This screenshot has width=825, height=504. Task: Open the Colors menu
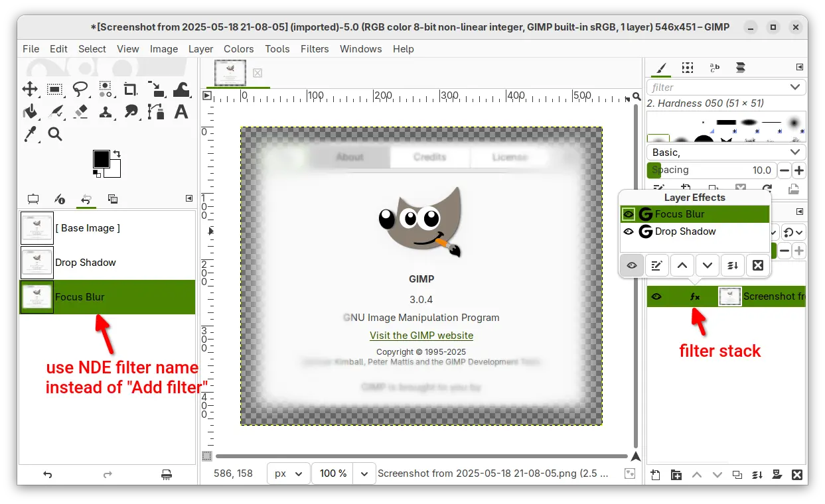pyautogui.click(x=238, y=48)
